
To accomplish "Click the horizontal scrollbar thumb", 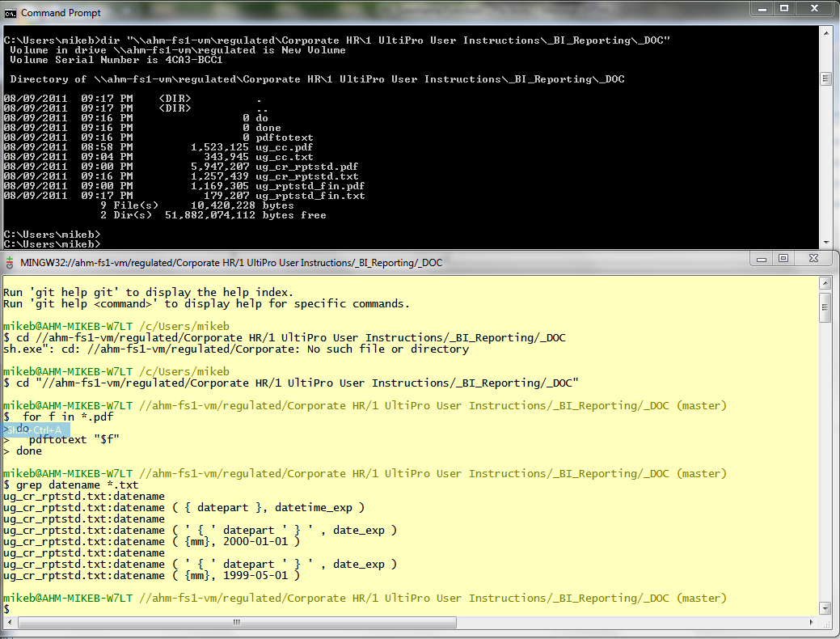I will click(236, 622).
